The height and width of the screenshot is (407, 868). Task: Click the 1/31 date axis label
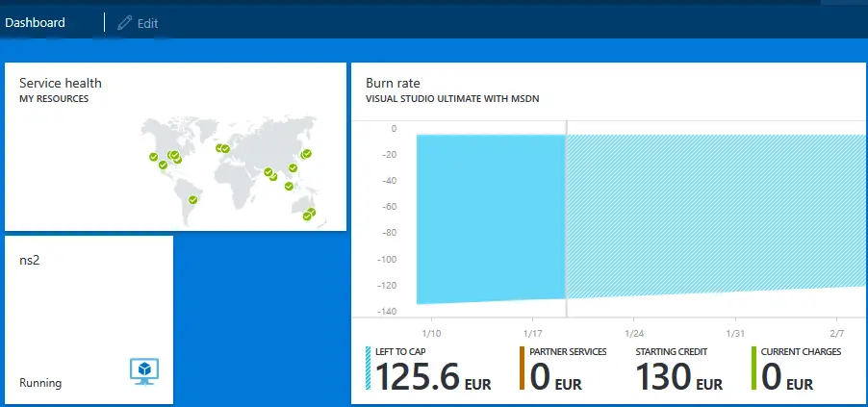click(x=735, y=334)
